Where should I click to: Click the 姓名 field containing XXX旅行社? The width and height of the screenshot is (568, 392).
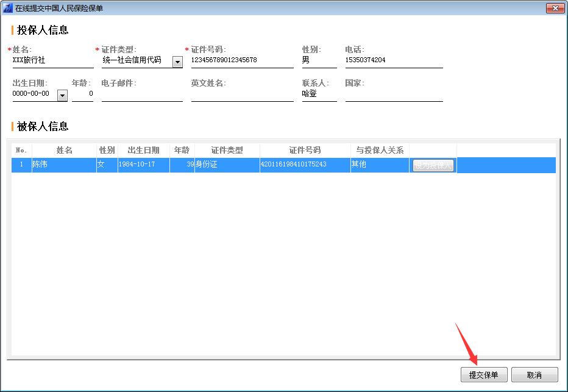52,60
